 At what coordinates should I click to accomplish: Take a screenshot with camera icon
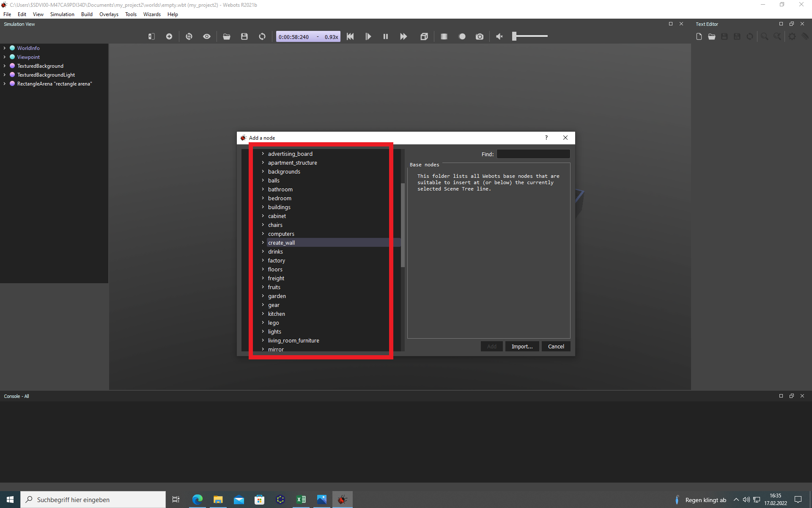(479, 37)
